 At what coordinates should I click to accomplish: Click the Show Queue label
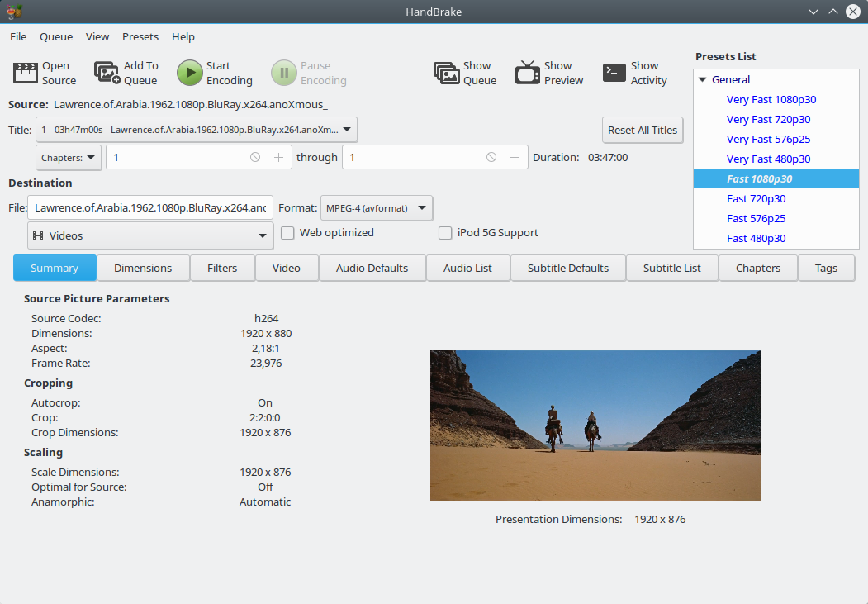[x=480, y=73]
